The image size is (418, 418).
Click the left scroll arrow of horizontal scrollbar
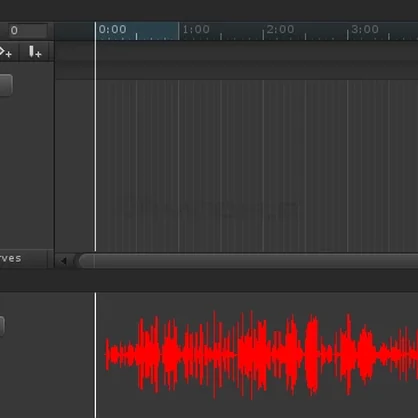(63, 261)
